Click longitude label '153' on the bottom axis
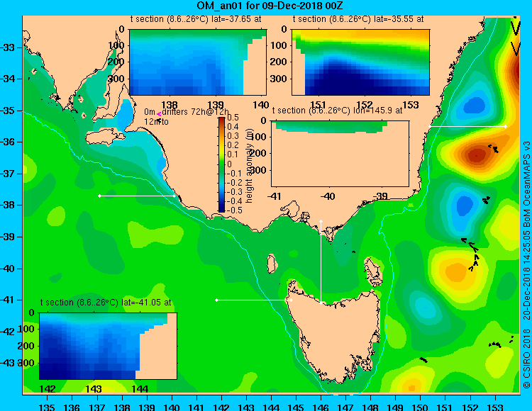 [495, 407]
